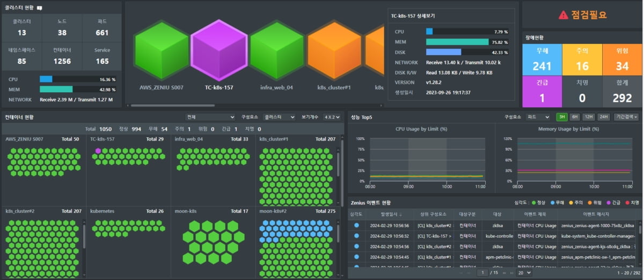The height and width of the screenshot is (280, 644).
Task: Click the 무해 blue severity legend dot
Action: [552, 202]
